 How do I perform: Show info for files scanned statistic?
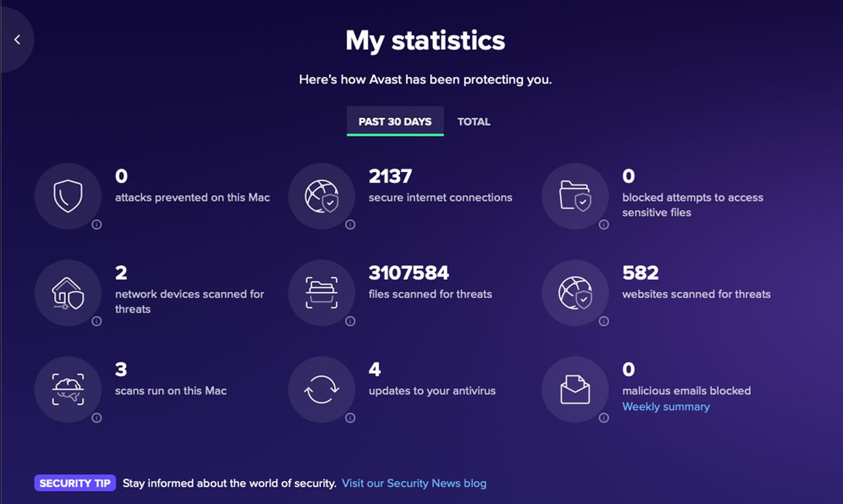pyautogui.click(x=350, y=321)
